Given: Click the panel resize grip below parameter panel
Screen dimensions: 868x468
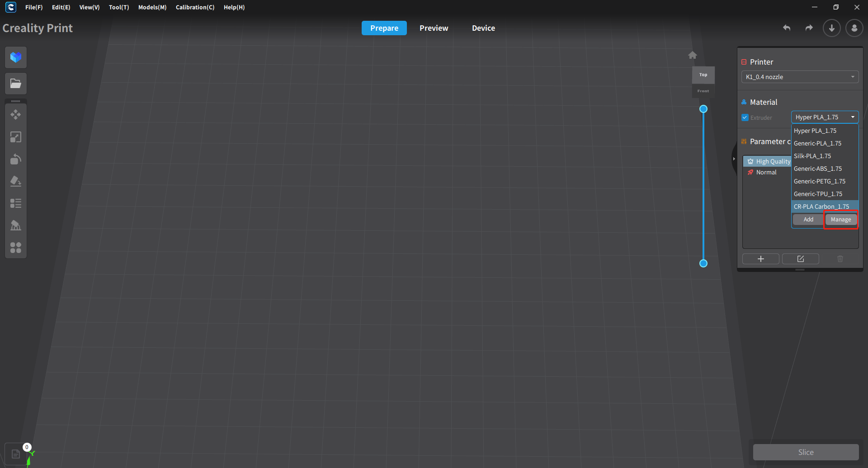Looking at the screenshot, I should 800,270.
